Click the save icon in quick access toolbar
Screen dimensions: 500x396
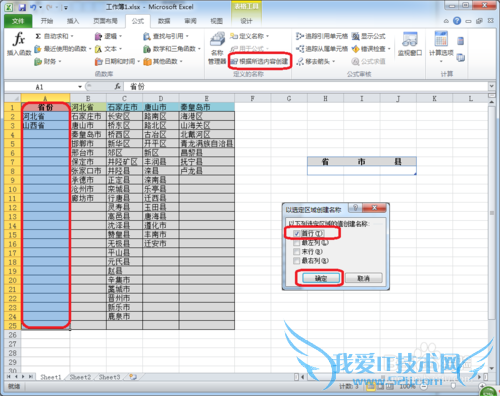22,7
